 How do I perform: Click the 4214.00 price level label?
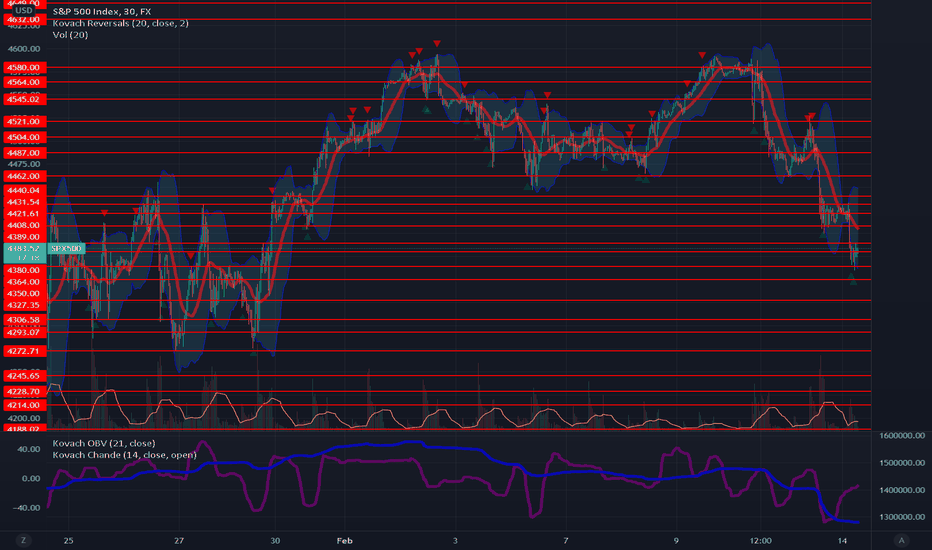[x=24, y=406]
